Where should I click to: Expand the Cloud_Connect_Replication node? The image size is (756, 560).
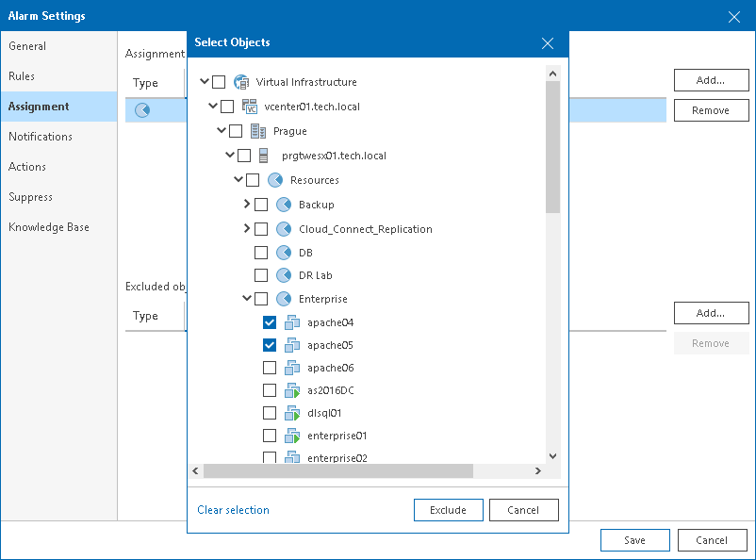[247, 228]
